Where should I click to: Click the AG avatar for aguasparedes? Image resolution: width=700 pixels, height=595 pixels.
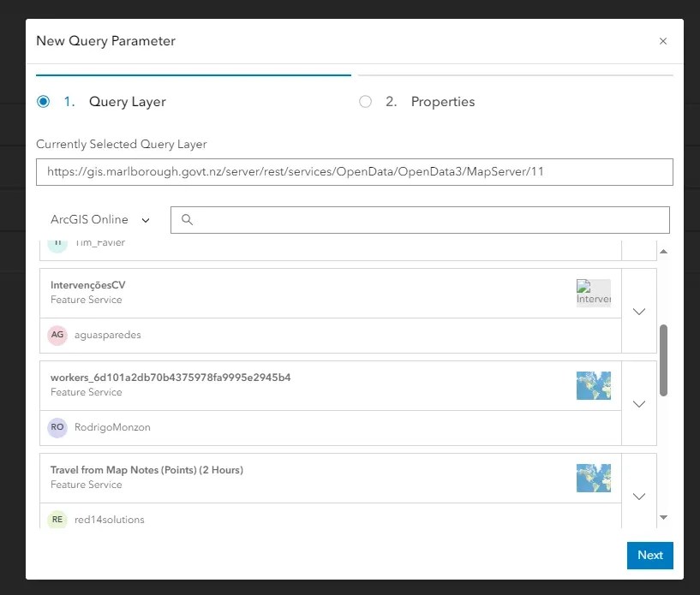point(57,335)
